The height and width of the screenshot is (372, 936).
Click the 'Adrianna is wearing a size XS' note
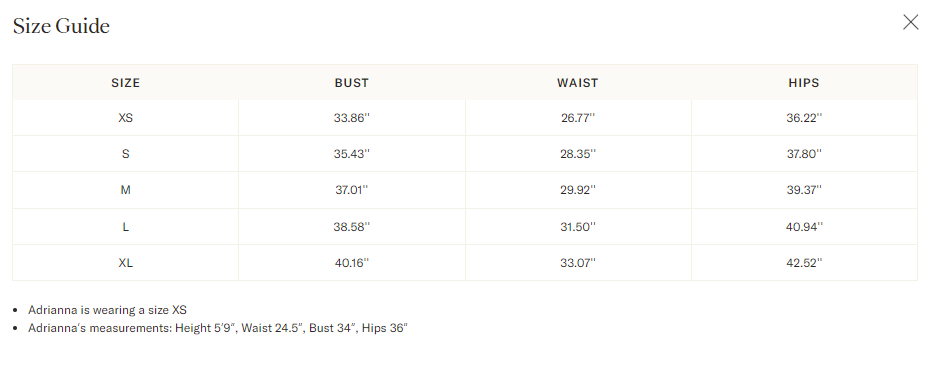107,310
